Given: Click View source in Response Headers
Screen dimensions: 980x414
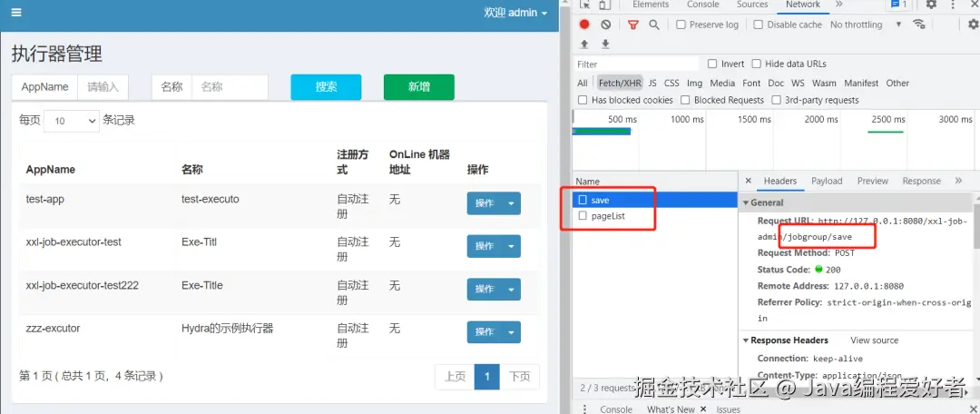Looking at the screenshot, I should click(874, 340).
